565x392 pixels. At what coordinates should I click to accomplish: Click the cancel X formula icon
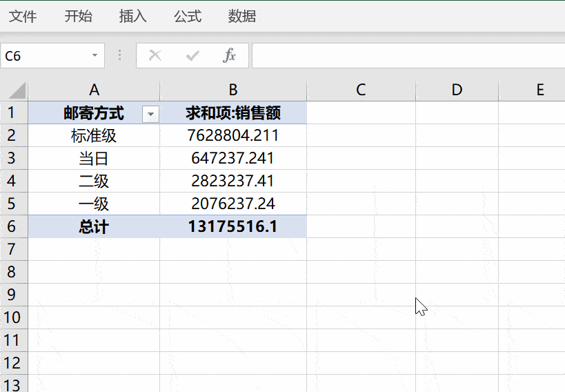coord(155,55)
